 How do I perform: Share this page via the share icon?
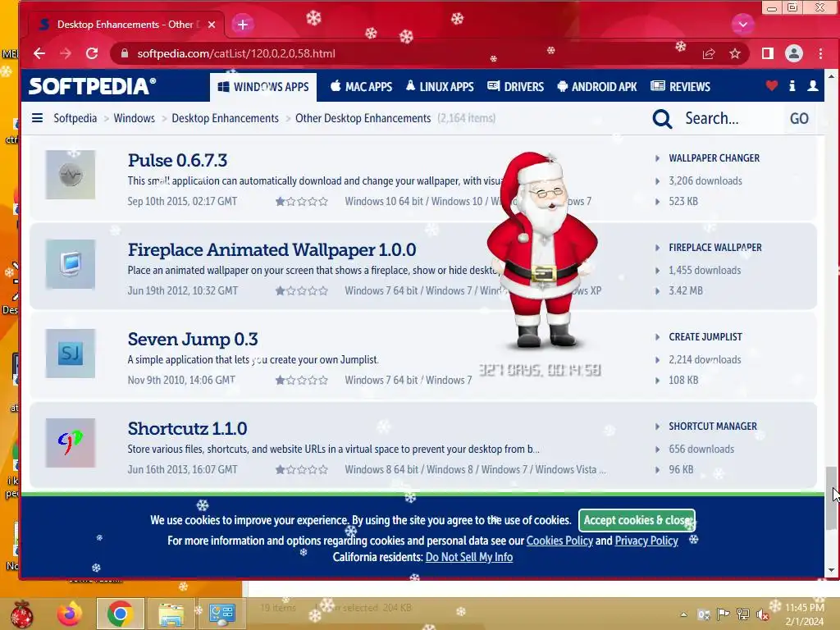click(x=709, y=53)
